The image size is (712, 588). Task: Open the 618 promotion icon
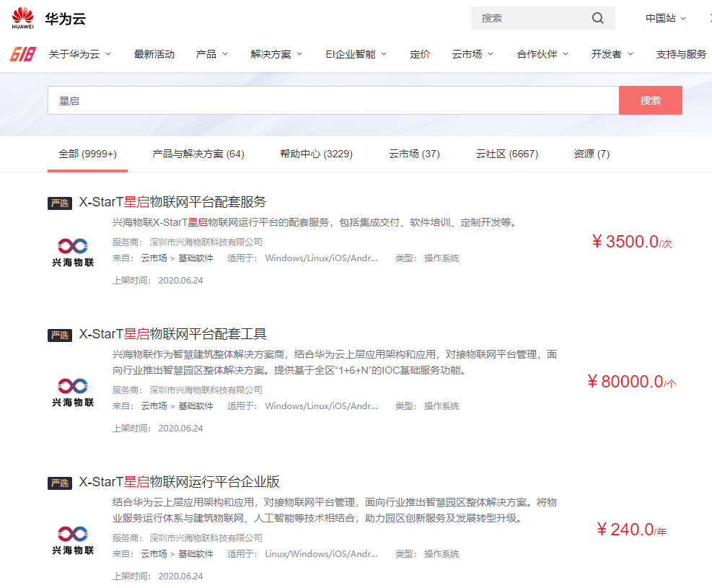click(x=22, y=54)
